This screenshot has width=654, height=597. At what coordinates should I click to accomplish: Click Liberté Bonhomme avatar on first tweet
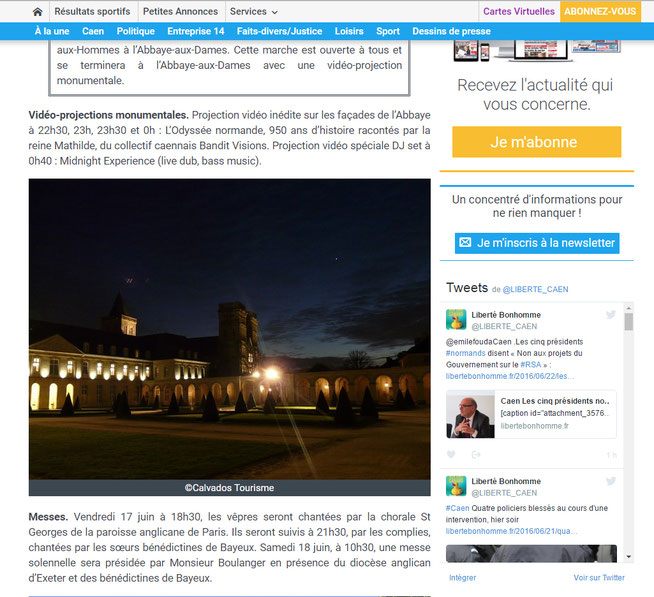[x=456, y=320]
